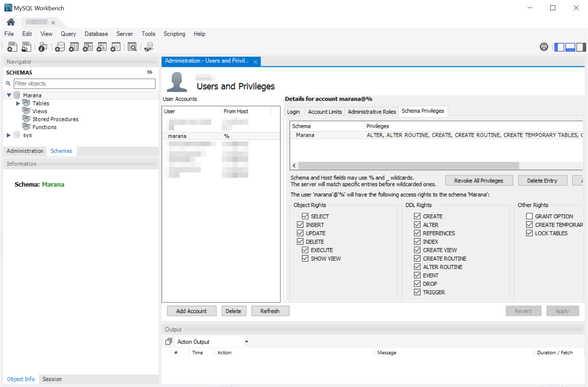Toggle the left sidebar panel icon
This screenshot has height=387, width=588.
(559, 47)
